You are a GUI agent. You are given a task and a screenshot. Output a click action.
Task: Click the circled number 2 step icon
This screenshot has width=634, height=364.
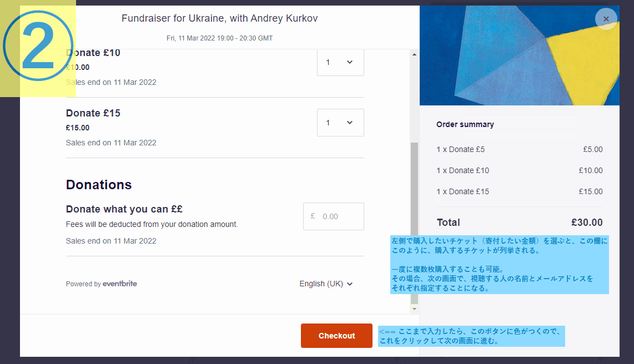38,46
